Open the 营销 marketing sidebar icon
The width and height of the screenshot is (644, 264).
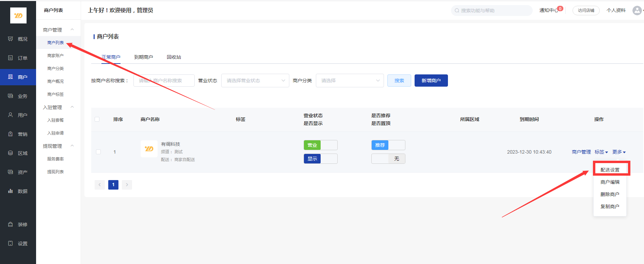pos(11,134)
